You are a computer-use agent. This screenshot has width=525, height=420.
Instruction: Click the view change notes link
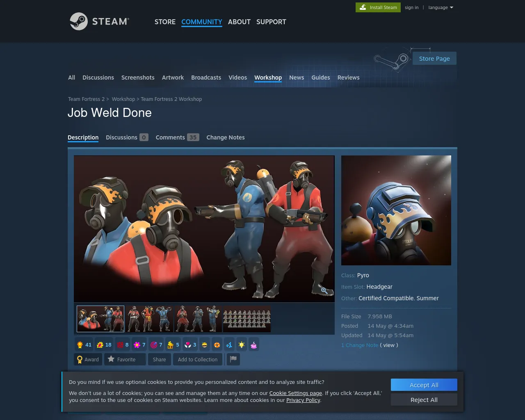pyautogui.click(x=389, y=345)
